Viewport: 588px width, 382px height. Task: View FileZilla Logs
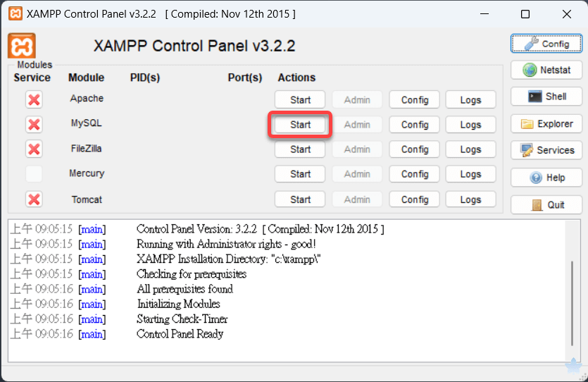coord(470,149)
